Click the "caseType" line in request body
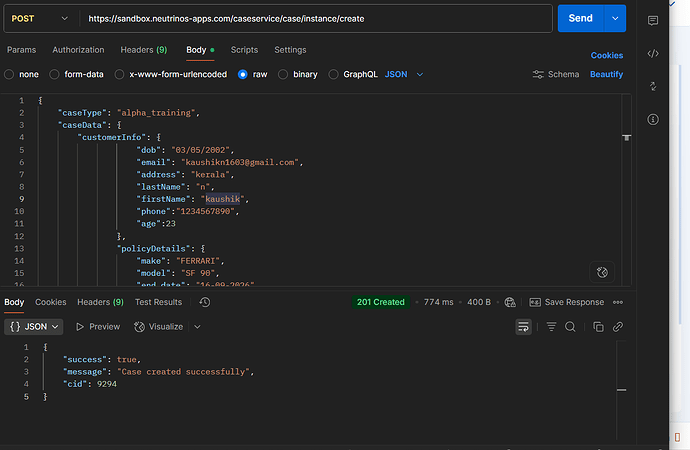690x450 pixels. click(x=129, y=113)
